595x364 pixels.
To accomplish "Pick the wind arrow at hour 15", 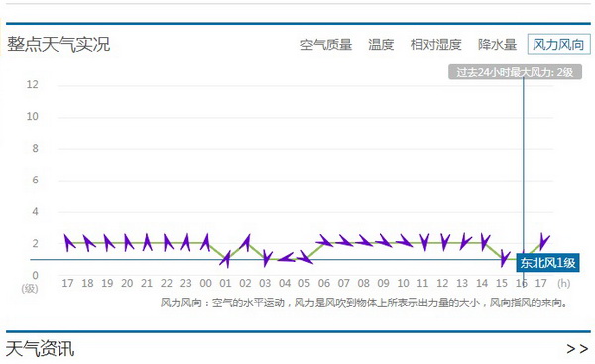I will point(504,258).
